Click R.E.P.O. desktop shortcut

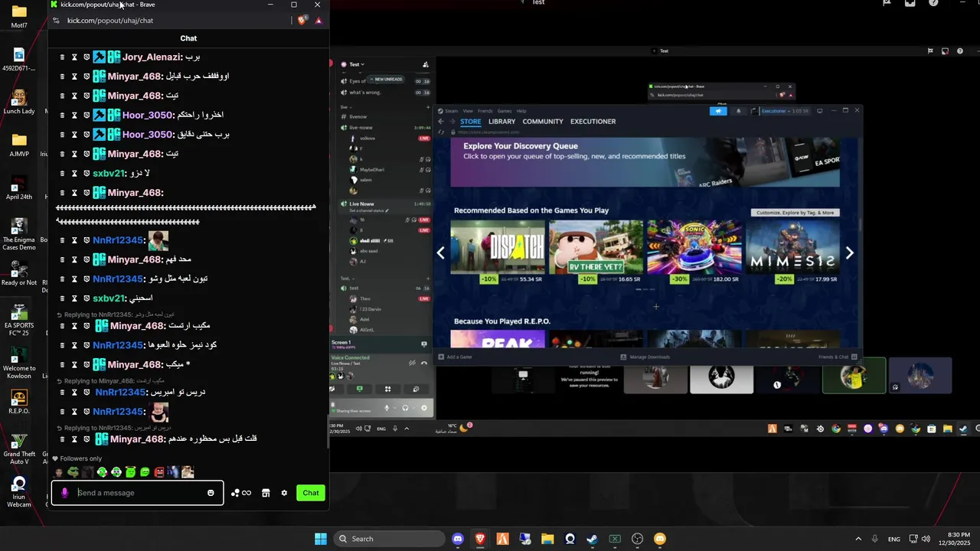[19, 401]
